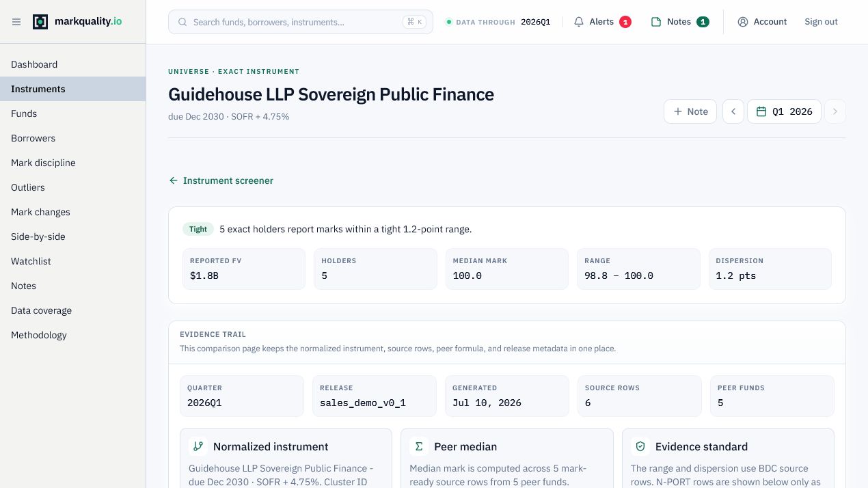
Task: Click the Alerts button in header
Action: [x=602, y=22]
